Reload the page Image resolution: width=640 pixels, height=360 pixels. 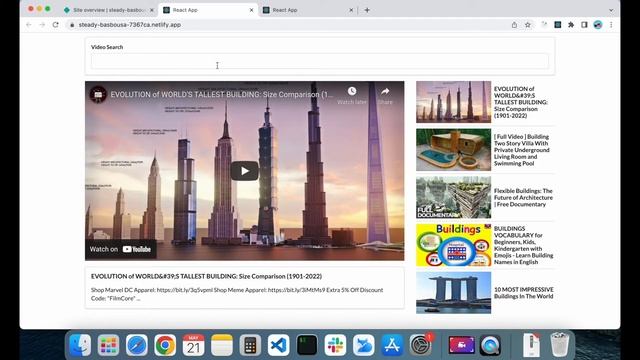pyautogui.click(x=56, y=25)
